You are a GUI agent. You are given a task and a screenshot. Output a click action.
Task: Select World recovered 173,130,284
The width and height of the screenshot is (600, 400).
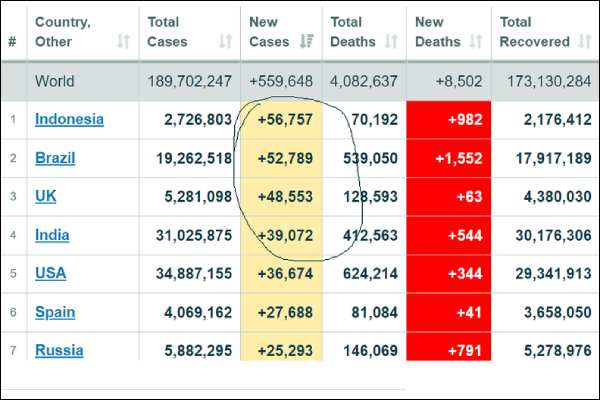(549, 81)
